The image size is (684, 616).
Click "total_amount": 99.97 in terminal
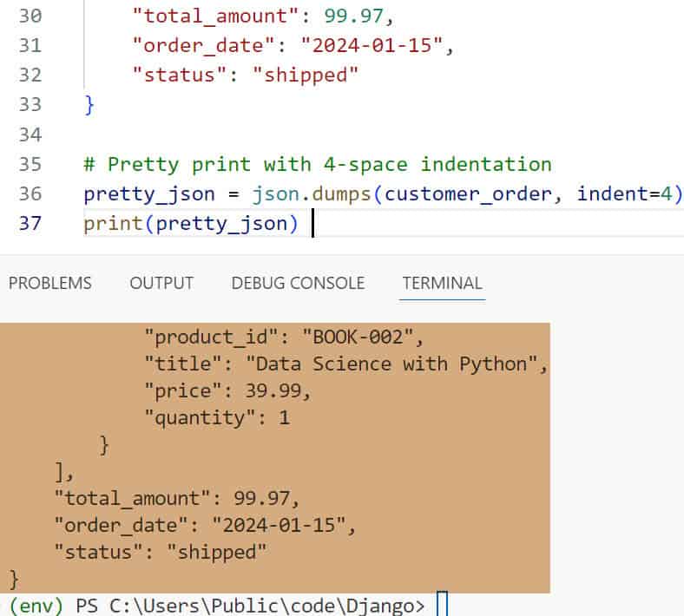[177, 499]
